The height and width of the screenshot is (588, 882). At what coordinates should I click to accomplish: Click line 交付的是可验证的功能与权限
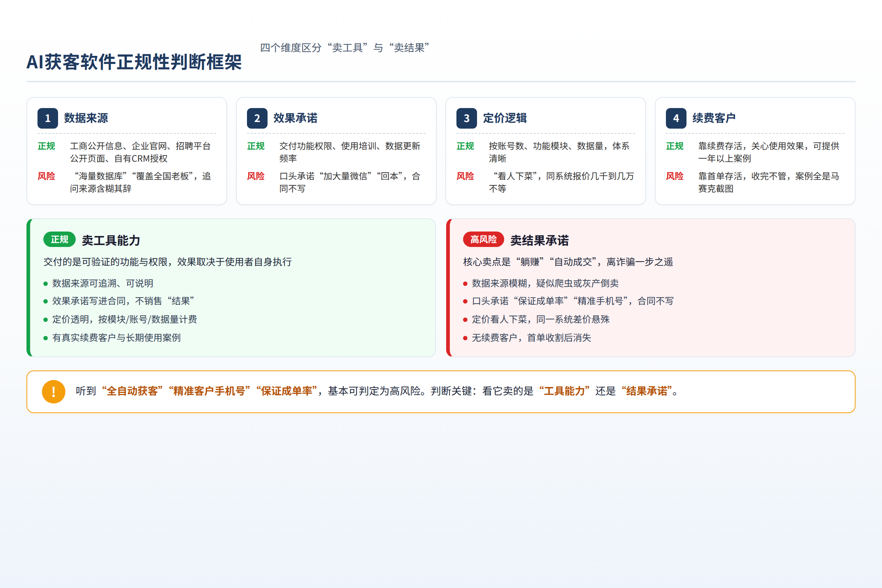pos(105,262)
